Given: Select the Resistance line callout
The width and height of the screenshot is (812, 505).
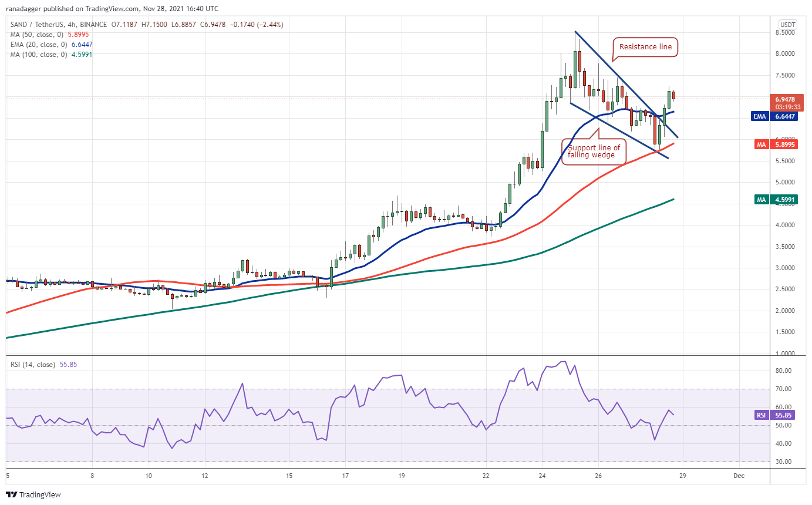Looking at the screenshot, I should [645, 46].
